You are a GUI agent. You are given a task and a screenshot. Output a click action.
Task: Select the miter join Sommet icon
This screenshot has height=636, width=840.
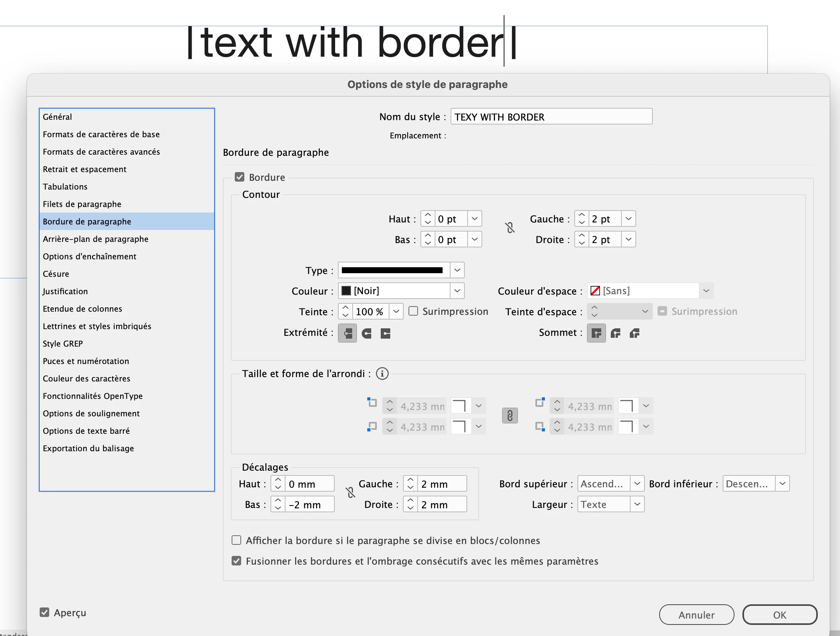596,333
